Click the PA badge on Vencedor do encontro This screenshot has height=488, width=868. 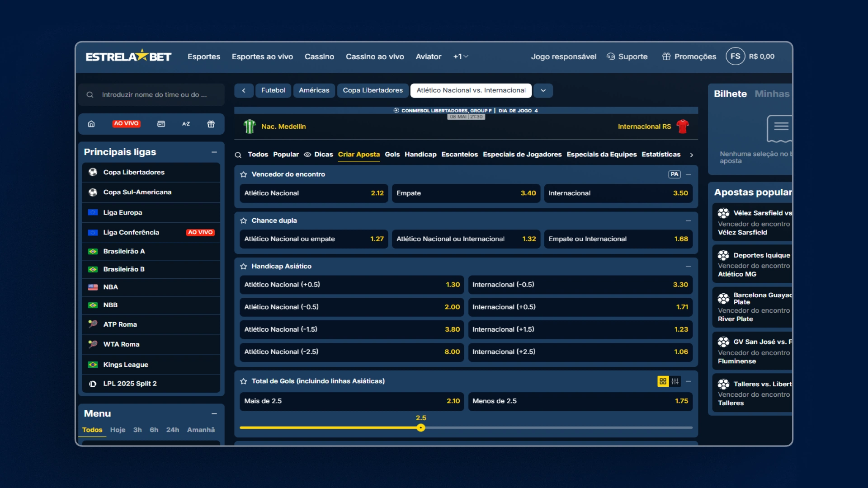(675, 174)
